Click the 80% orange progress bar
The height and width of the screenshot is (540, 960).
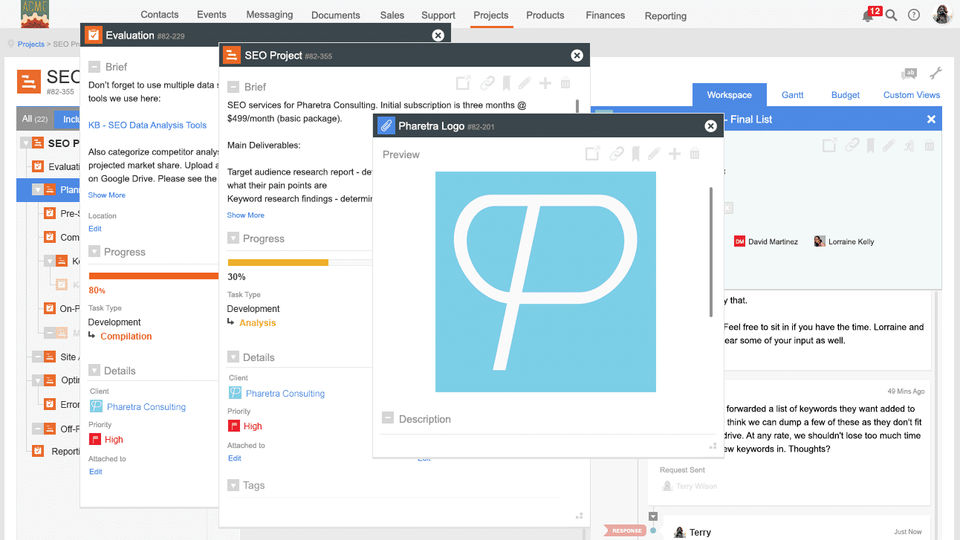[x=154, y=276]
